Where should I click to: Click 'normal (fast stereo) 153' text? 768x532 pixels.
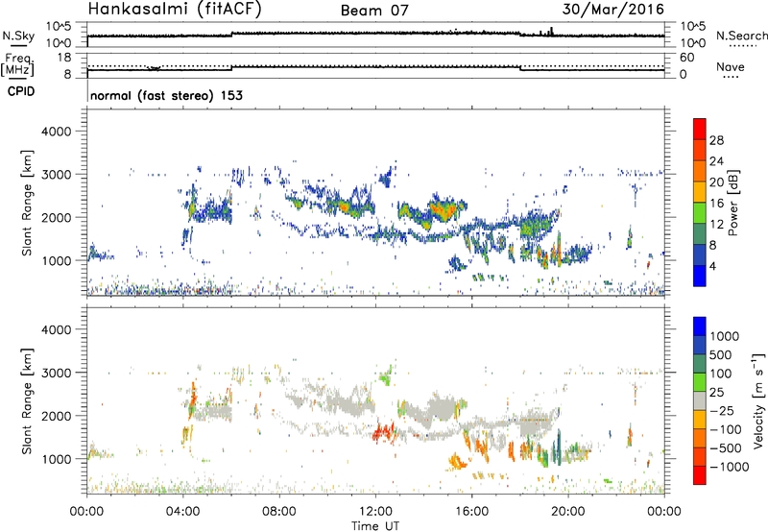point(166,95)
